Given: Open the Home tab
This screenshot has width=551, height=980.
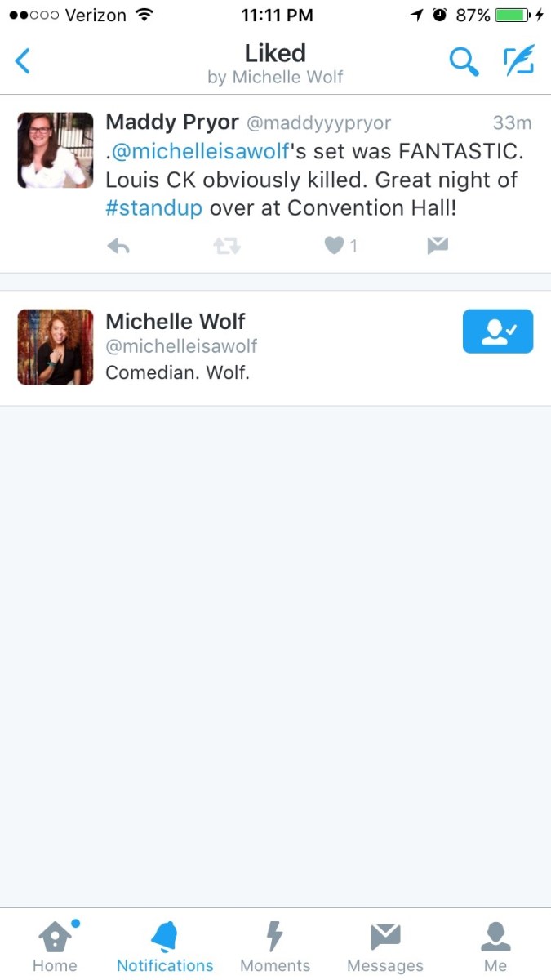Looking at the screenshot, I should (x=55, y=947).
